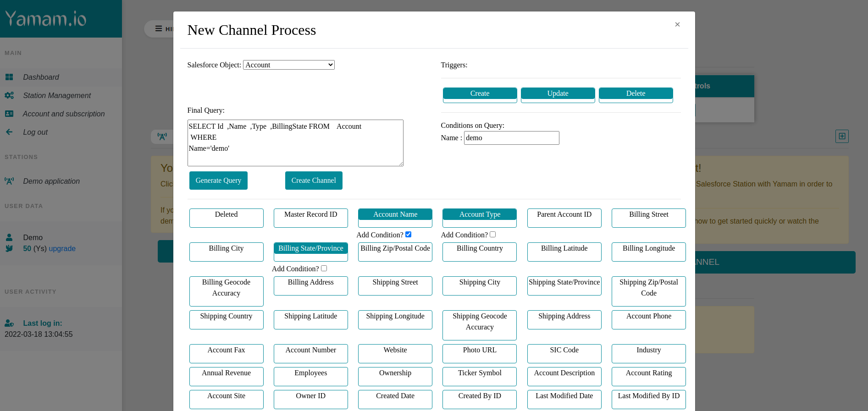Select the Annual Revenue field

click(x=227, y=376)
